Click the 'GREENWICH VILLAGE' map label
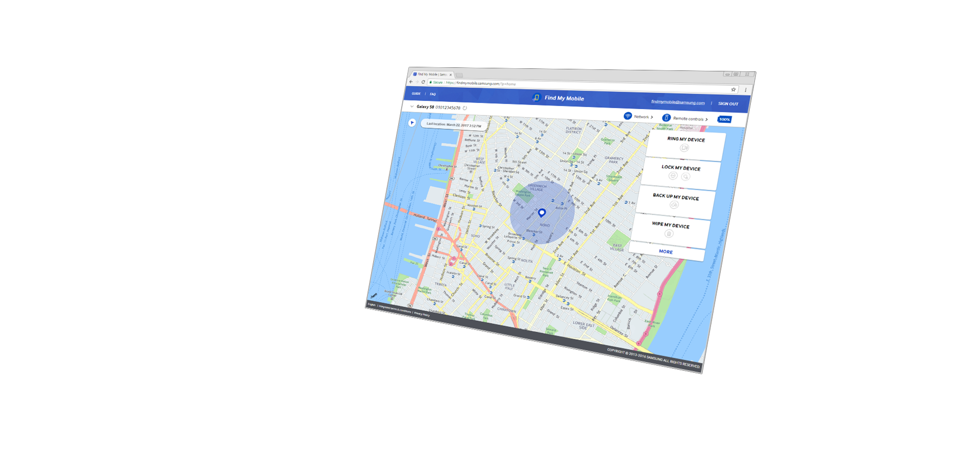The width and height of the screenshot is (980, 459). (x=537, y=187)
